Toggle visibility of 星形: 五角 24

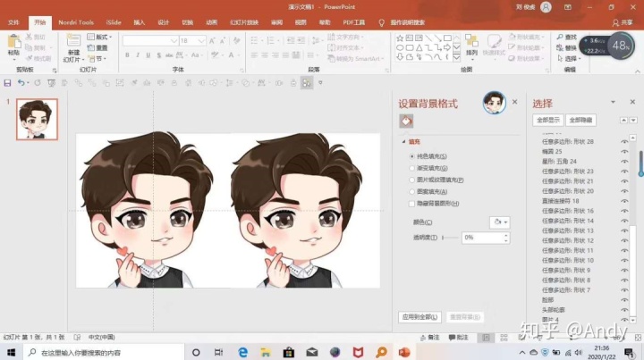[x=624, y=161]
